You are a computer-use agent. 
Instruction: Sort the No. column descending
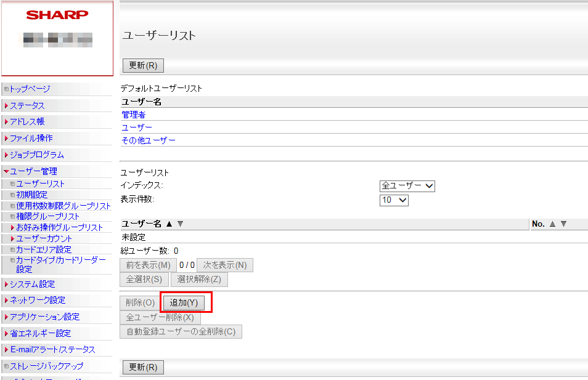(x=563, y=224)
